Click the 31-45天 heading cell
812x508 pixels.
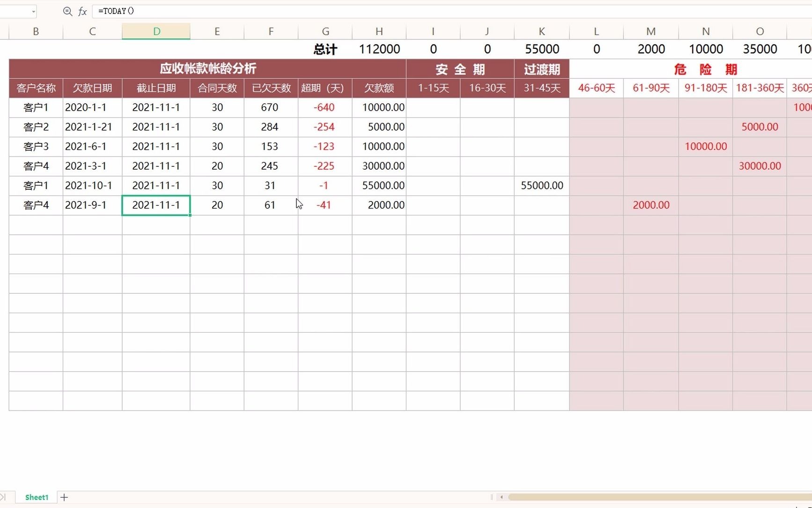click(x=542, y=88)
